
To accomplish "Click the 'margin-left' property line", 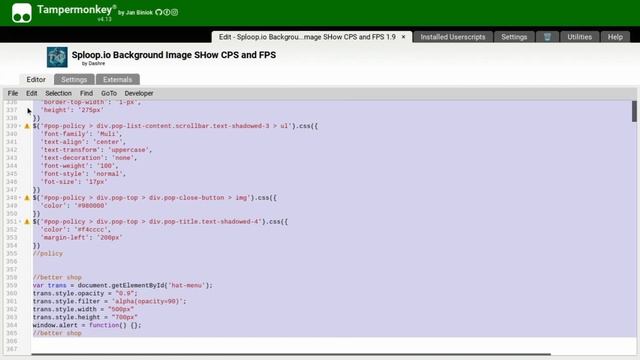I will [x=81, y=238].
